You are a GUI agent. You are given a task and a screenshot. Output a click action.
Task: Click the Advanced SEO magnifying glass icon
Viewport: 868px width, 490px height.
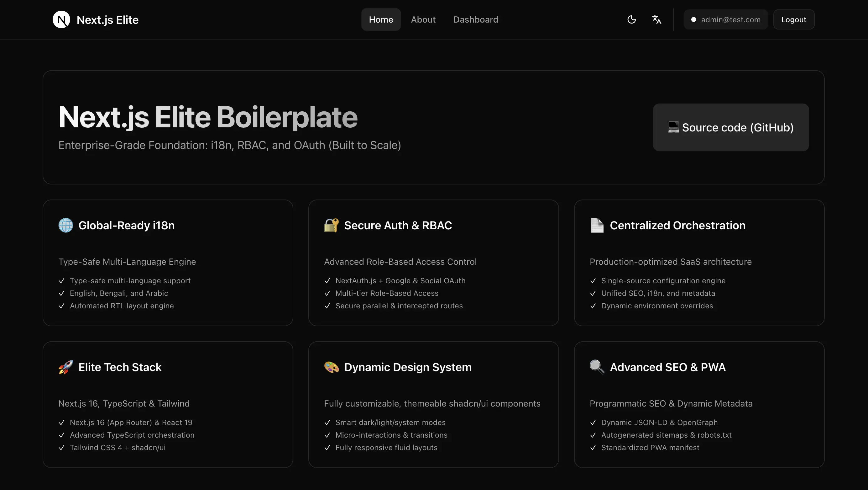pyautogui.click(x=596, y=367)
